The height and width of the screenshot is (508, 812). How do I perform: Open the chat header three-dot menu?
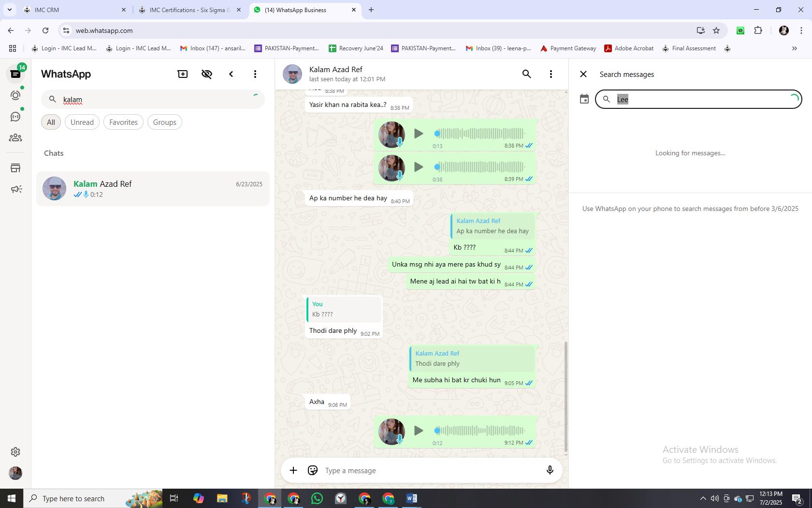(x=551, y=74)
